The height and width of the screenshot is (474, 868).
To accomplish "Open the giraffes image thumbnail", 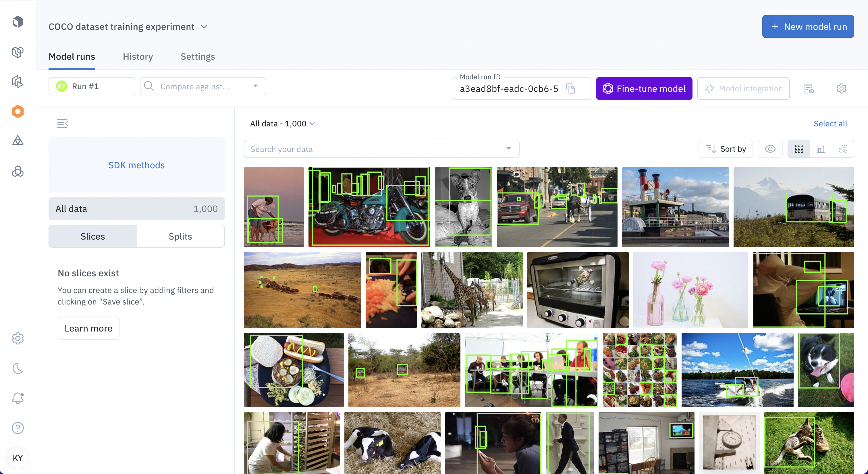I will click(x=472, y=290).
